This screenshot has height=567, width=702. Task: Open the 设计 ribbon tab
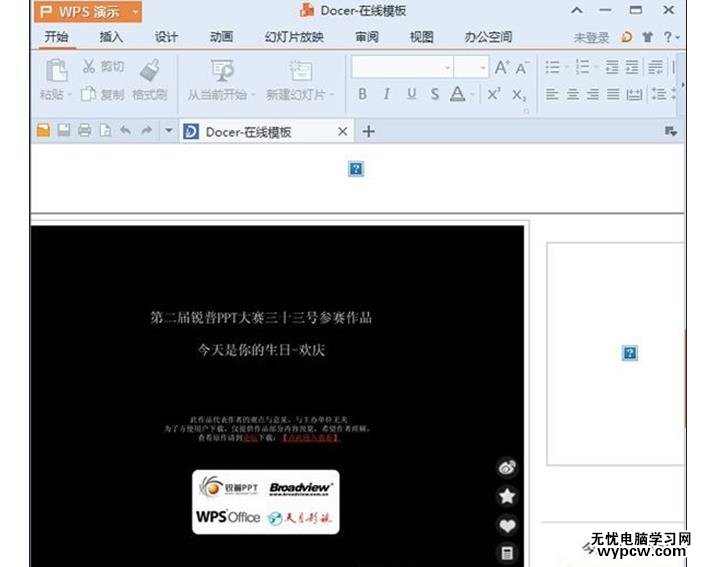[166, 37]
